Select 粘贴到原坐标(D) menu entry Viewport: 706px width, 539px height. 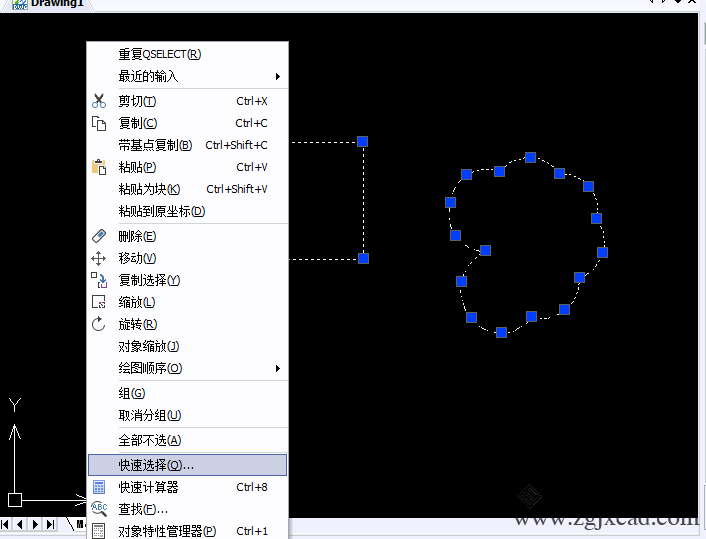click(x=187, y=211)
